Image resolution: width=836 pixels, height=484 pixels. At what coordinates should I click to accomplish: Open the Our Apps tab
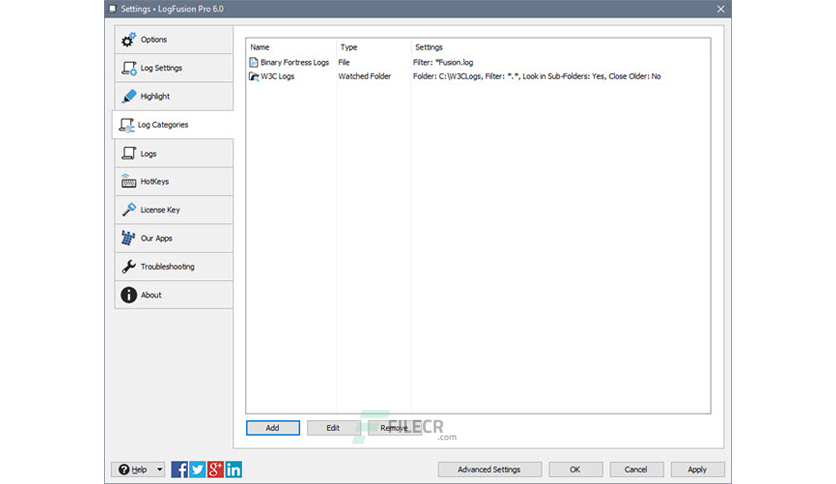[x=174, y=238]
